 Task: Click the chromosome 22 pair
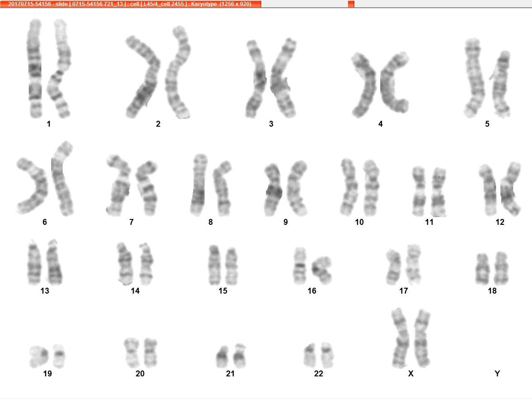click(x=318, y=356)
